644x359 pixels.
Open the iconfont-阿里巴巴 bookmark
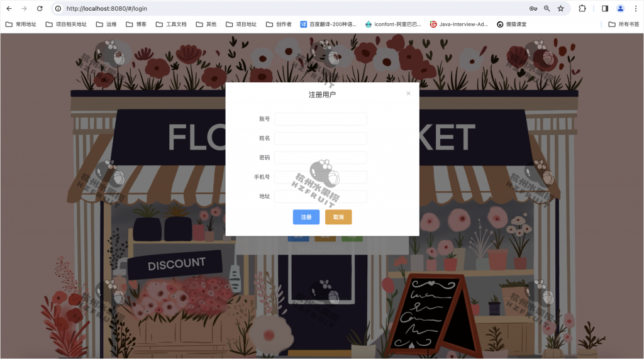(x=393, y=25)
